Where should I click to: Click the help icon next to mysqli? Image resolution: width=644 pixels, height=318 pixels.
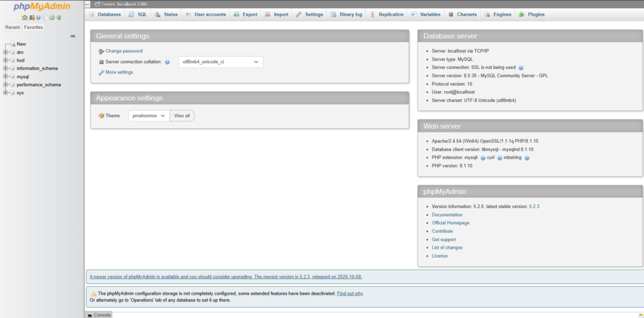coord(482,158)
